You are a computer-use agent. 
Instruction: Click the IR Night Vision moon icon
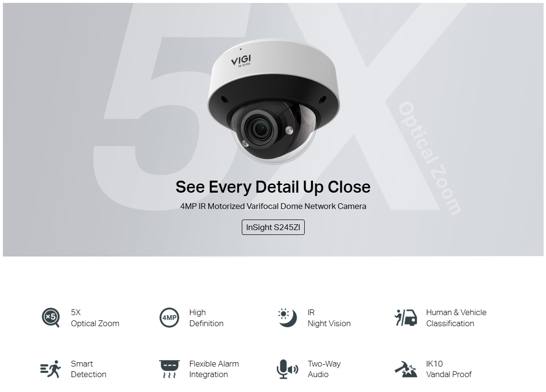287,318
